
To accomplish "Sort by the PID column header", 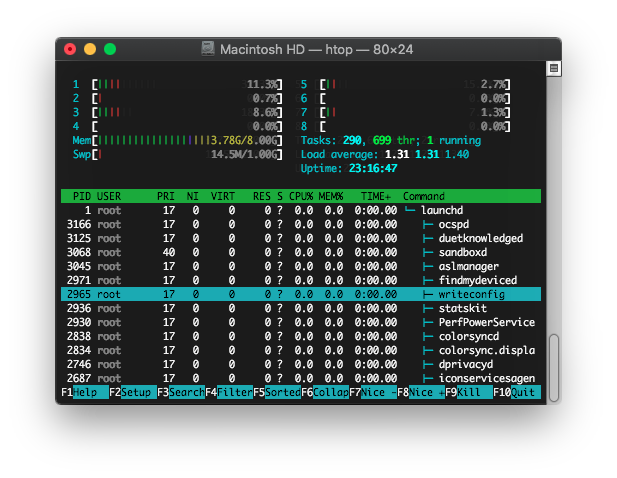I will (82, 196).
